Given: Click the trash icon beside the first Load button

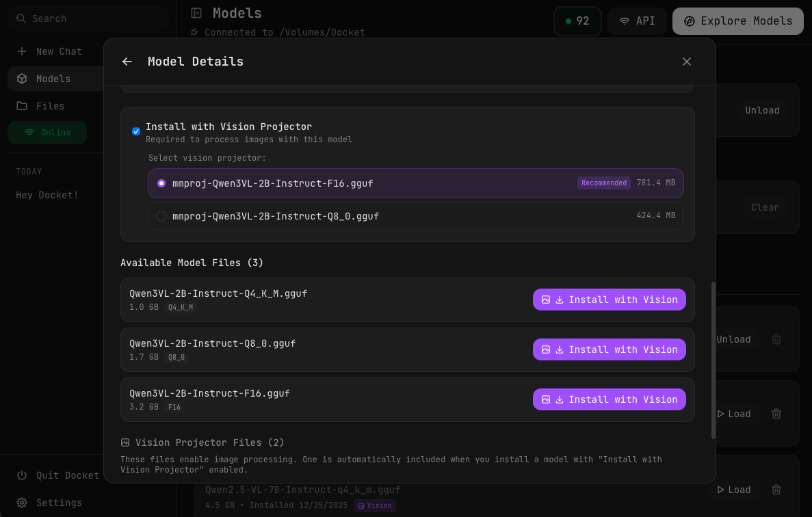Looking at the screenshot, I should [776, 414].
